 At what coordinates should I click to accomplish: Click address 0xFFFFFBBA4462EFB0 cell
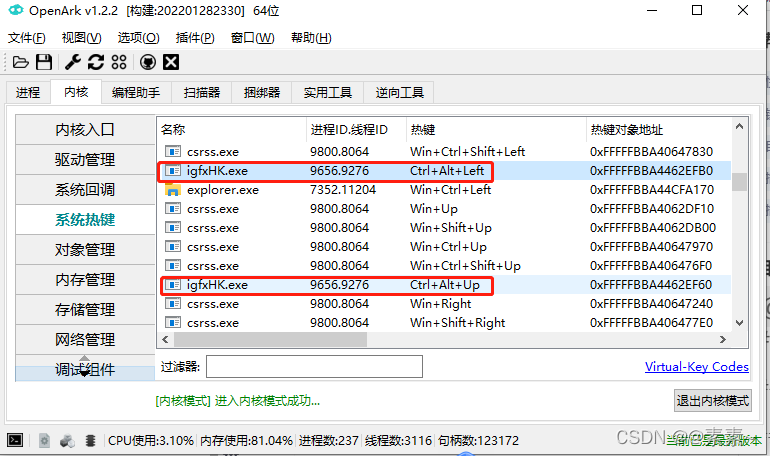(x=651, y=171)
